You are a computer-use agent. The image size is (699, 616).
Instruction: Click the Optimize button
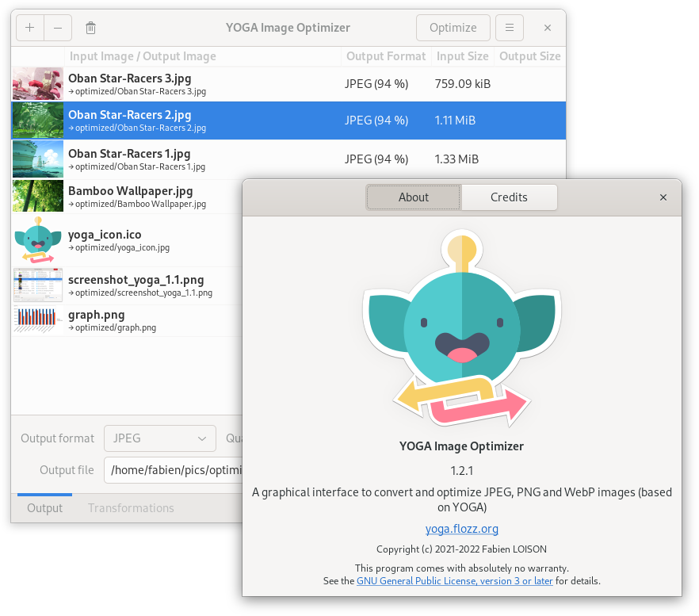453,28
